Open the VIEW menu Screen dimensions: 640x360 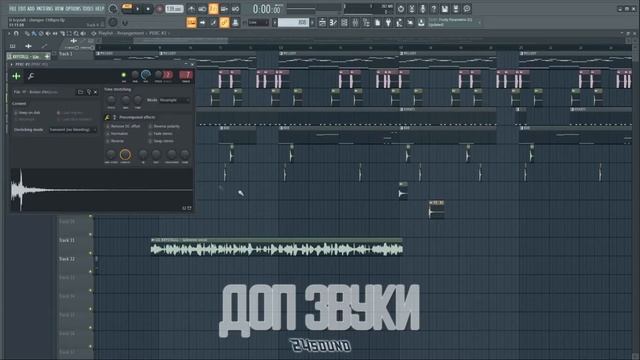pos(59,8)
